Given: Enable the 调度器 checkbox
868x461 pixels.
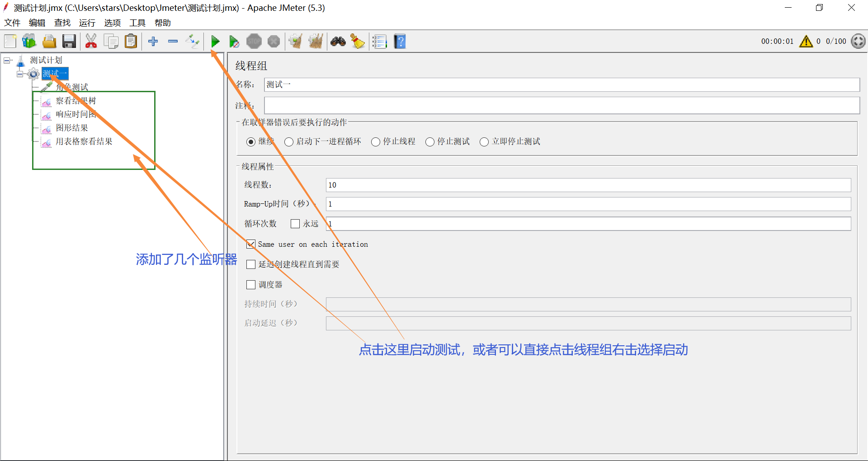Looking at the screenshot, I should click(251, 284).
